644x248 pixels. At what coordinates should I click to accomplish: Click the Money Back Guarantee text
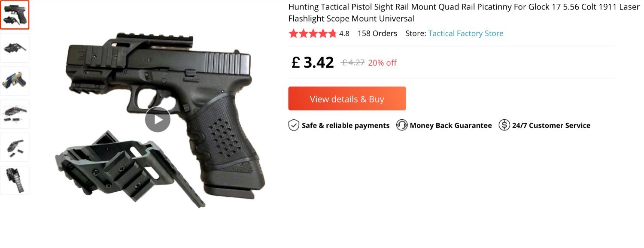coord(451,125)
